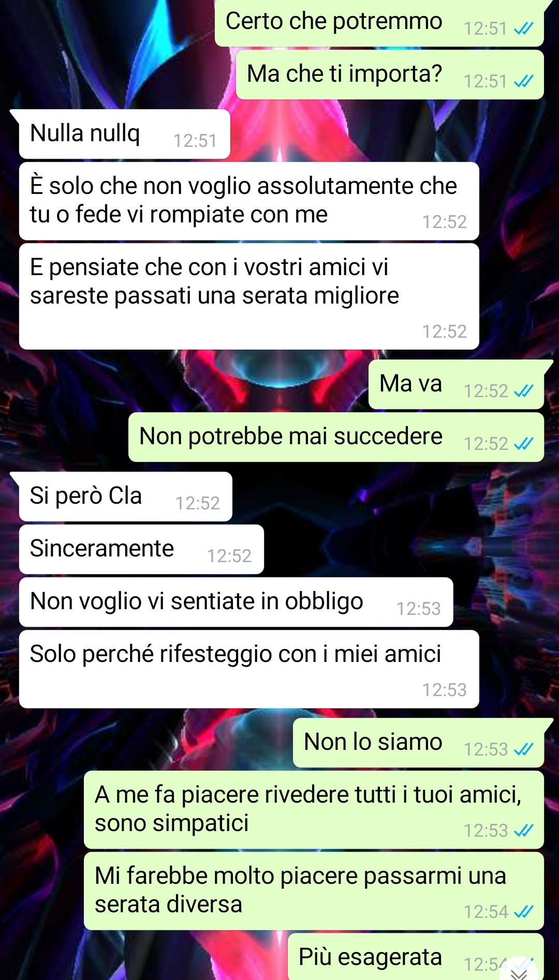Select the 'Più esagerata' sent message
Image resolution: width=559 pixels, height=980 pixels.
click(416, 957)
